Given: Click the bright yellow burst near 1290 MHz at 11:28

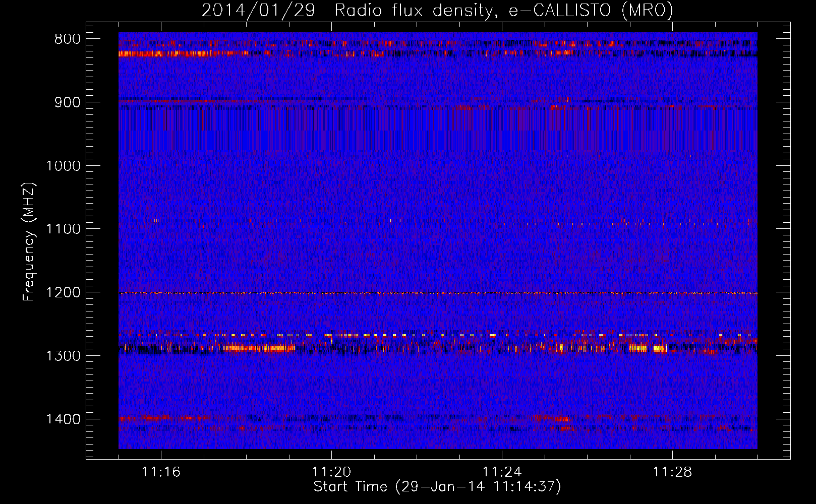Looking at the screenshot, I should pyautogui.click(x=660, y=348).
